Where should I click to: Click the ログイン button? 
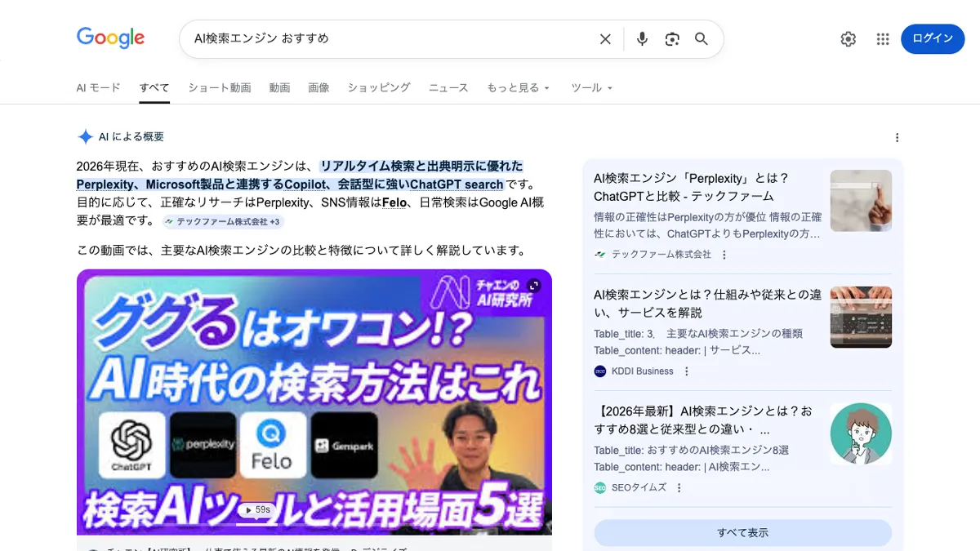(933, 39)
